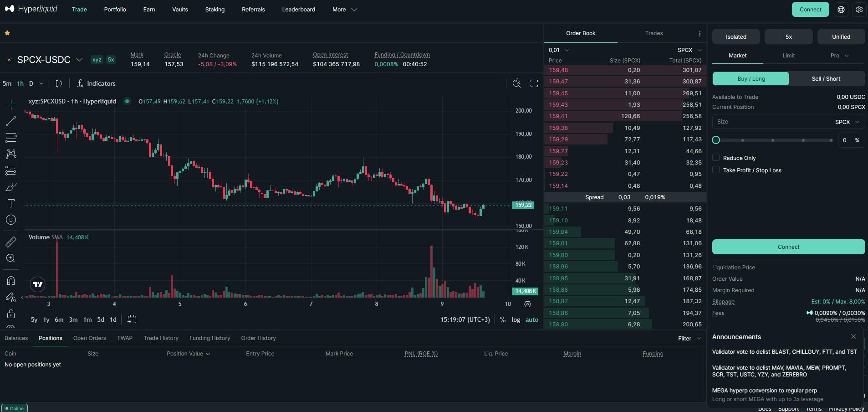Open the Vaults page

point(180,10)
